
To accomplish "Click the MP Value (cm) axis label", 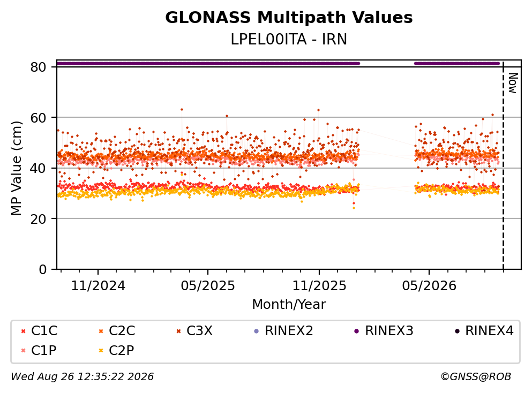I will [16, 168].
